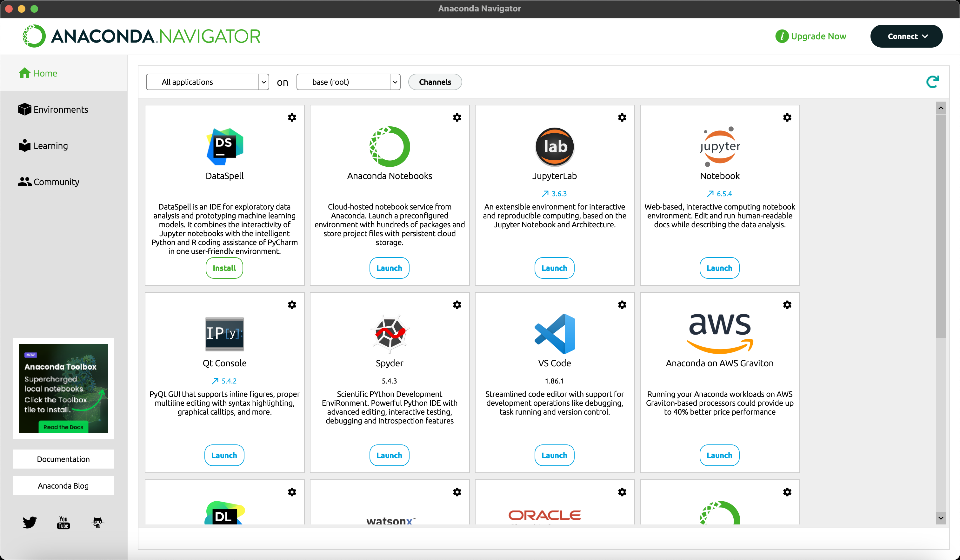Launch Anaconda Notebooks

tap(389, 268)
